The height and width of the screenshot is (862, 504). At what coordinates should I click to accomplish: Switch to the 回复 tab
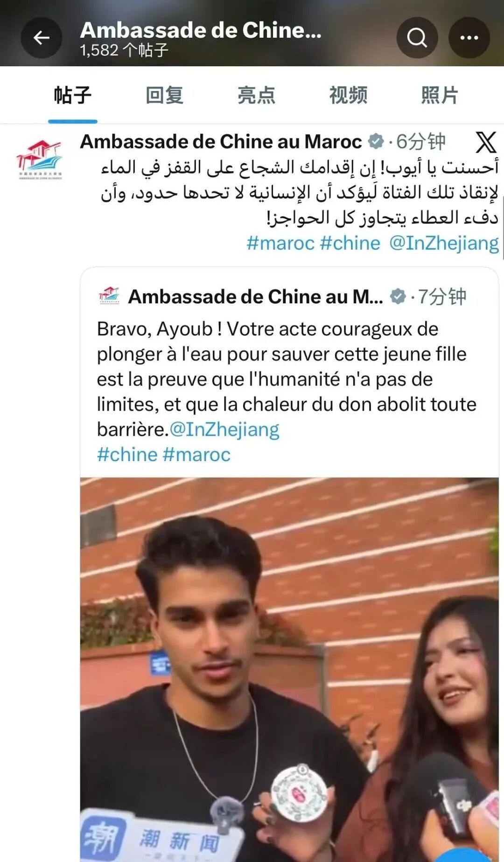point(164,95)
